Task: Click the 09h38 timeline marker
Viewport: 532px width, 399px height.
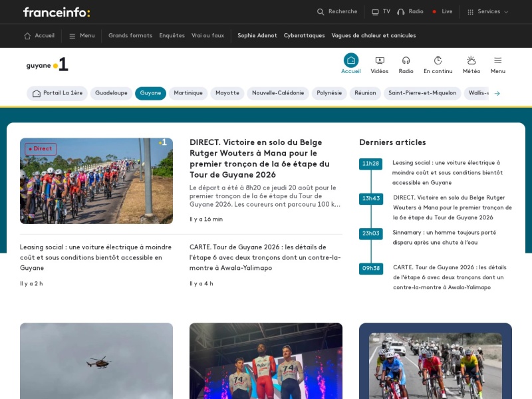Action: click(x=371, y=269)
